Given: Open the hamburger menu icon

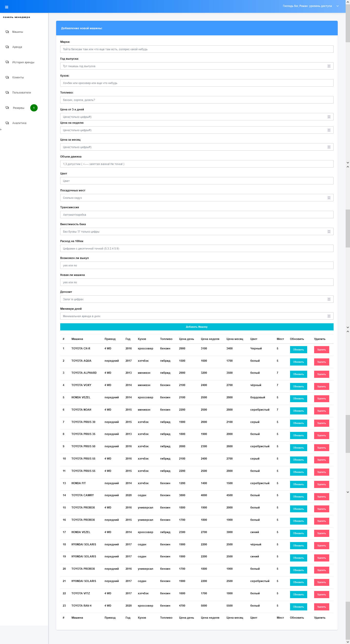Looking at the screenshot, I should click(7, 7).
